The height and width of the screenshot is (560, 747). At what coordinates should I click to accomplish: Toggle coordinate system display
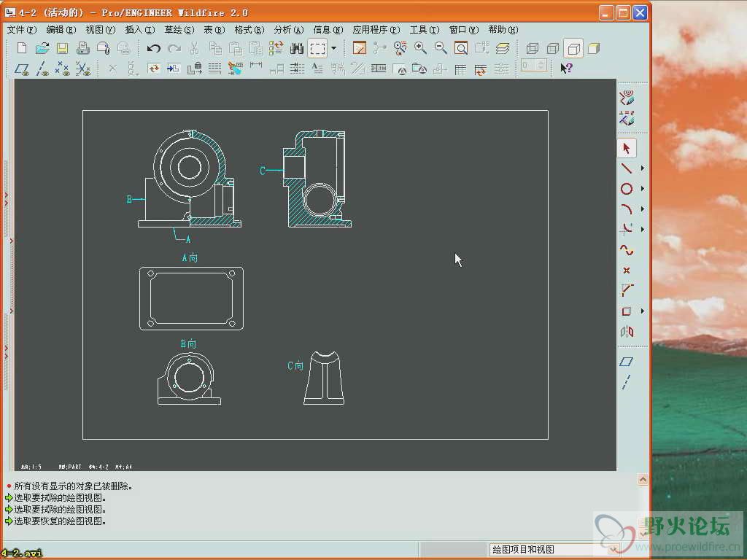tap(83, 69)
